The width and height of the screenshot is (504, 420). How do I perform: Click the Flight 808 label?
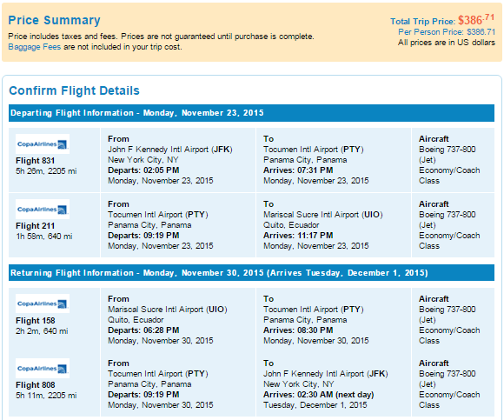coord(36,385)
